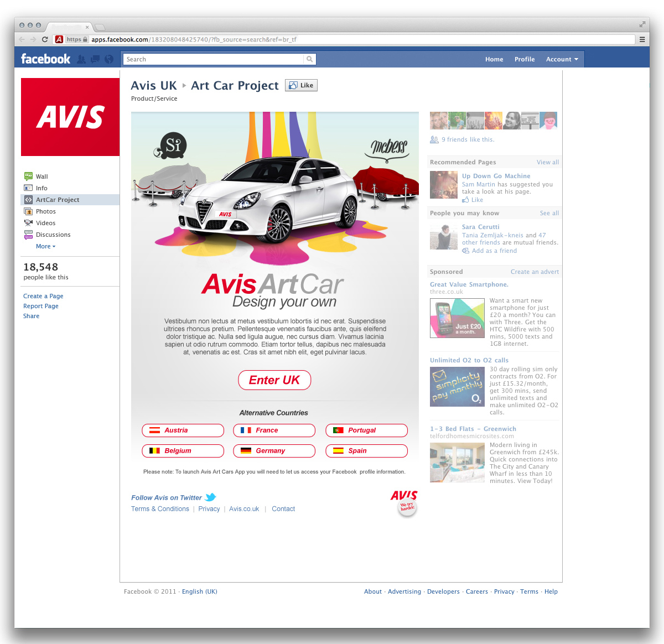Expand the Account dropdown

[562, 59]
